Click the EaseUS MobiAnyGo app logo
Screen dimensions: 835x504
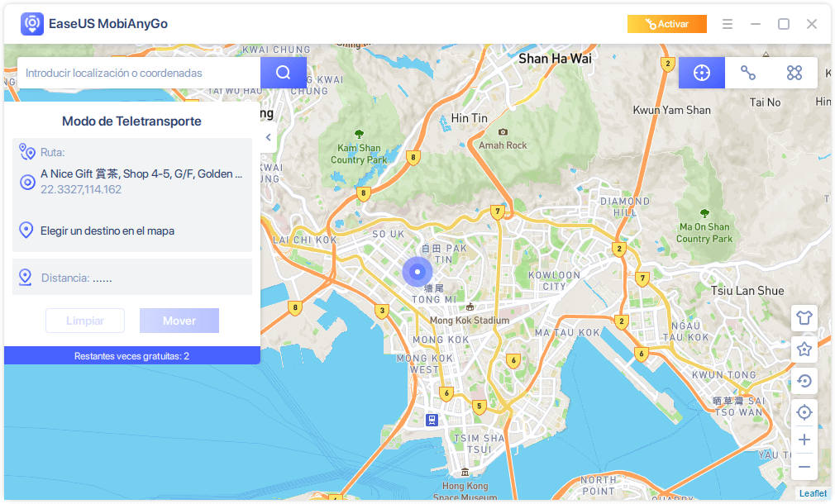tap(32, 24)
